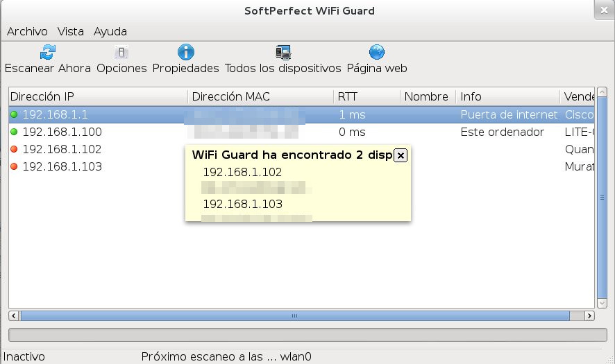Click vertical scrollbar up arrow
This screenshot has width=615, height=364.
pyautogui.click(x=602, y=92)
